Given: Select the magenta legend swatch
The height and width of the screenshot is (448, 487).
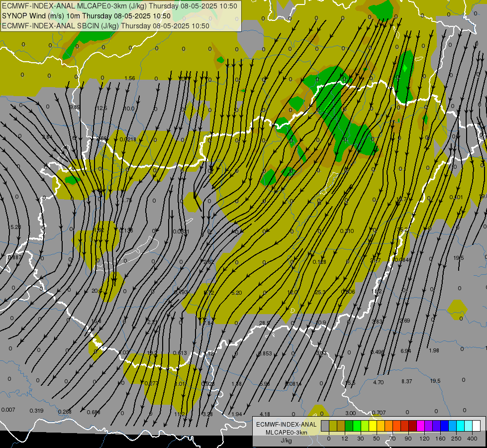Looking at the screenshot, I should pos(420,426).
